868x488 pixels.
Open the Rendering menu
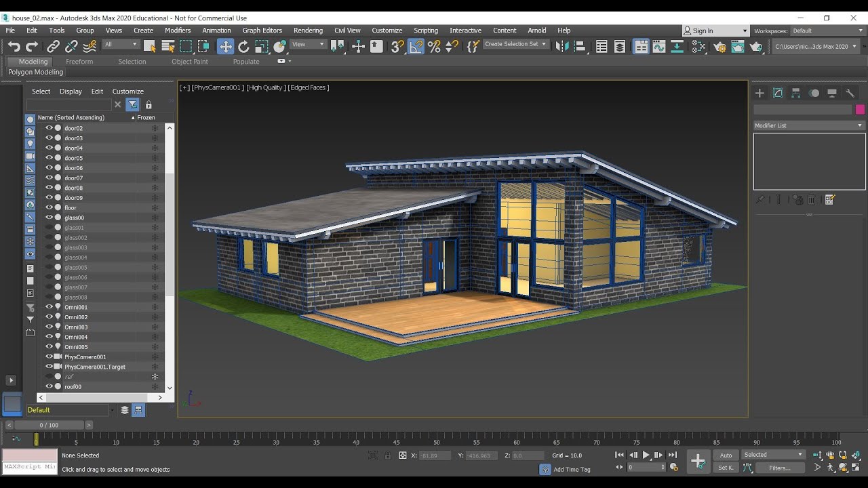tap(308, 30)
